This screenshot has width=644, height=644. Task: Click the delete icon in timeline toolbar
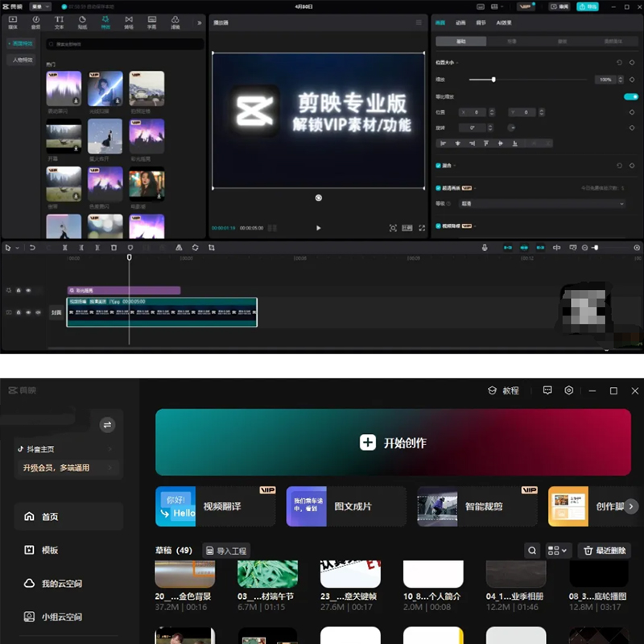[x=114, y=248]
